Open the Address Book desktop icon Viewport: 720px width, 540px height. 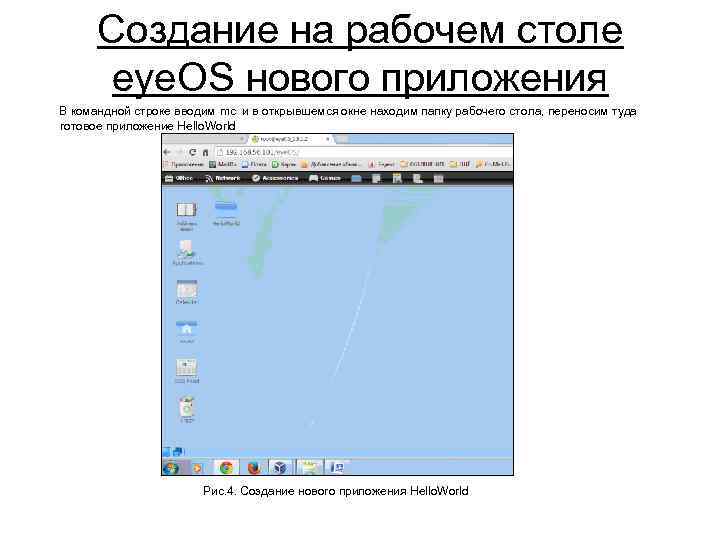coord(186,216)
